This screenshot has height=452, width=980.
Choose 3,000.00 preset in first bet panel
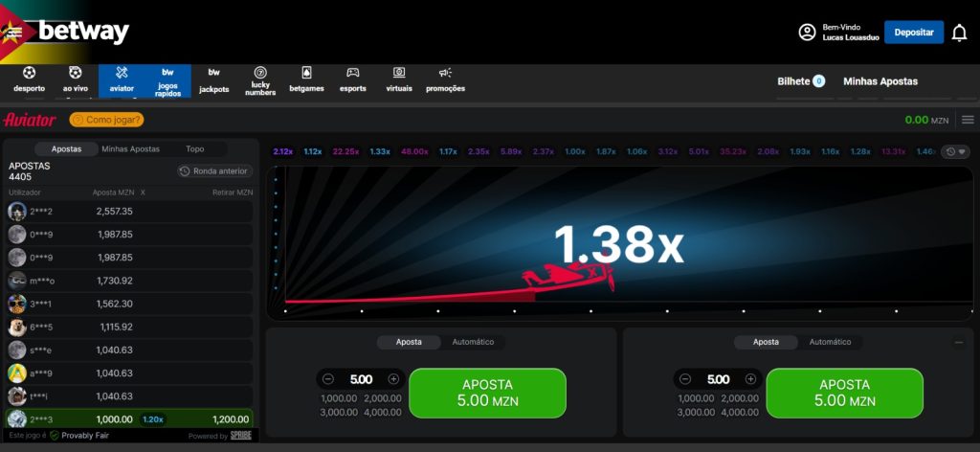pos(339,413)
